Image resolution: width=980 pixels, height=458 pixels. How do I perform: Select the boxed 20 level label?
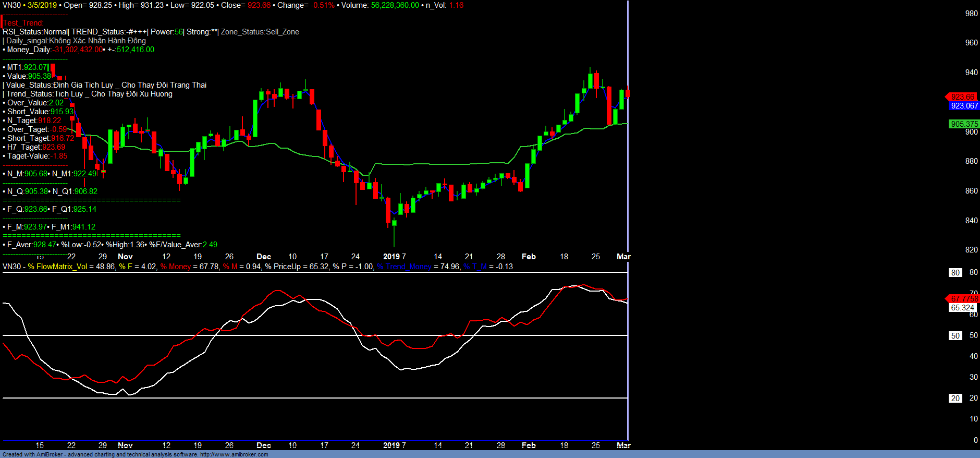pos(955,398)
